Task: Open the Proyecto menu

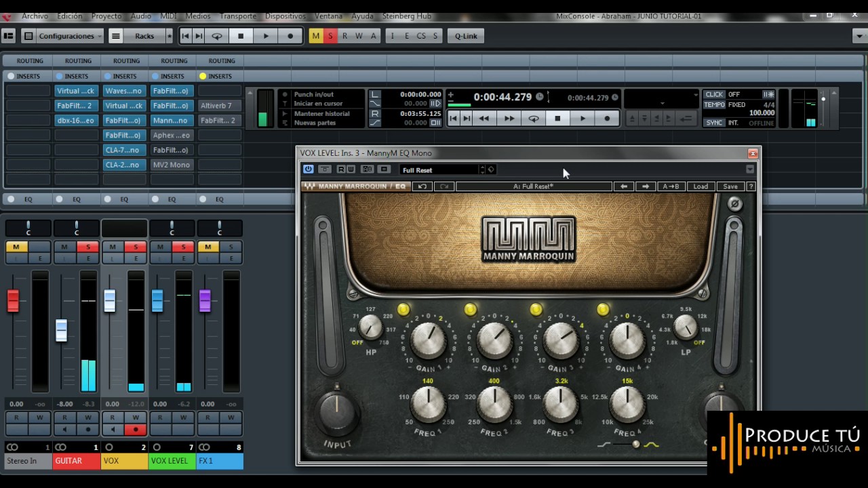Action: click(106, 16)
